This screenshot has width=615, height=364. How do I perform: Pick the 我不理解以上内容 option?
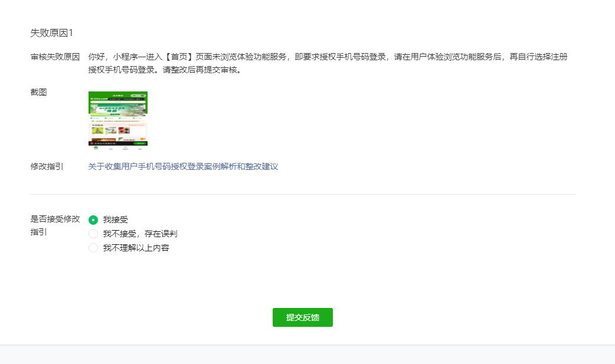pyautogui.click(x=93, y=248)
